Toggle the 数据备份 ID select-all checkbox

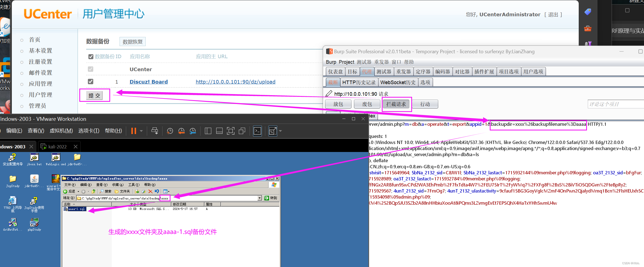[x=91, y=57]
